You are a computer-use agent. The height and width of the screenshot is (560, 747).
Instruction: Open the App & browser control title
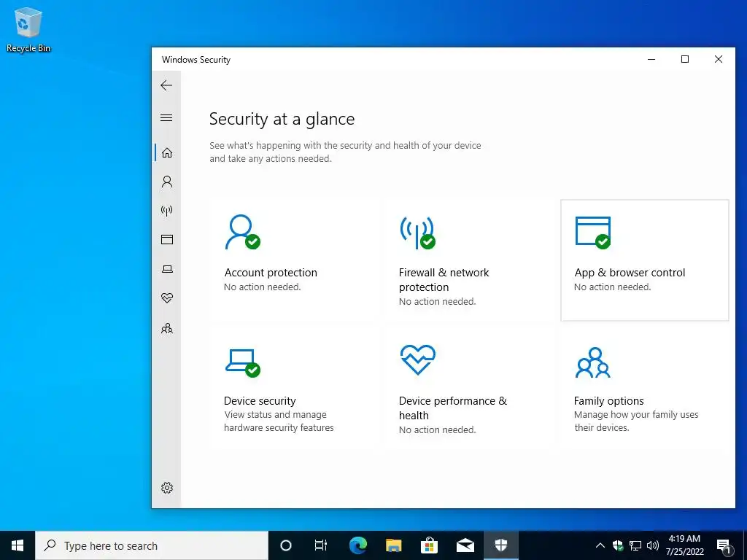(630, 273)
